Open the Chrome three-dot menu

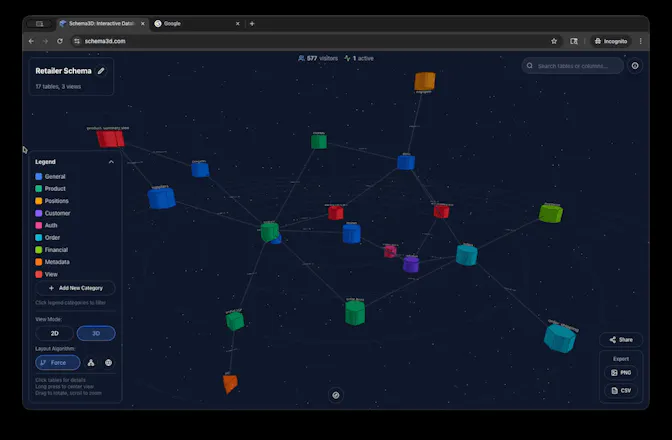click(640, 41)
